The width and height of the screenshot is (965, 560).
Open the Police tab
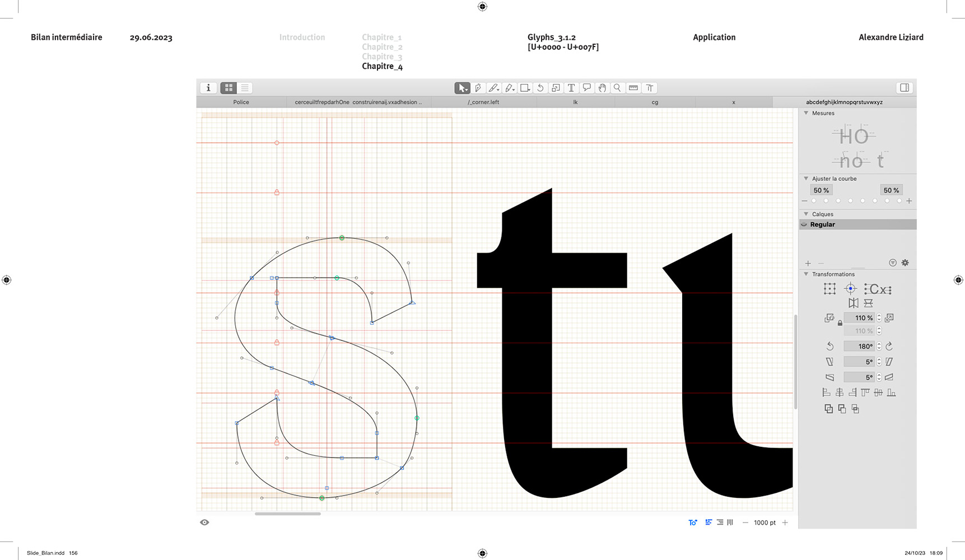tap(241, 102)
